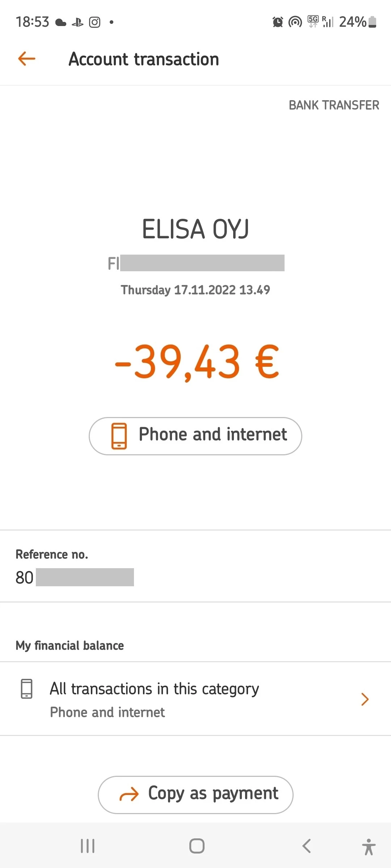
Task: Tap the Instagram notification icon
Action: point(94,22)
